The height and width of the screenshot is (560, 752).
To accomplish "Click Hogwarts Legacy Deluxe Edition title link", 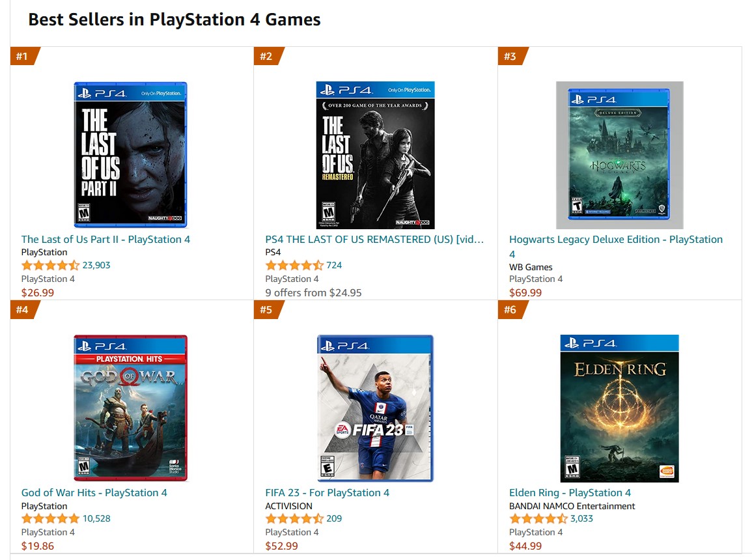I will point(615,239).
